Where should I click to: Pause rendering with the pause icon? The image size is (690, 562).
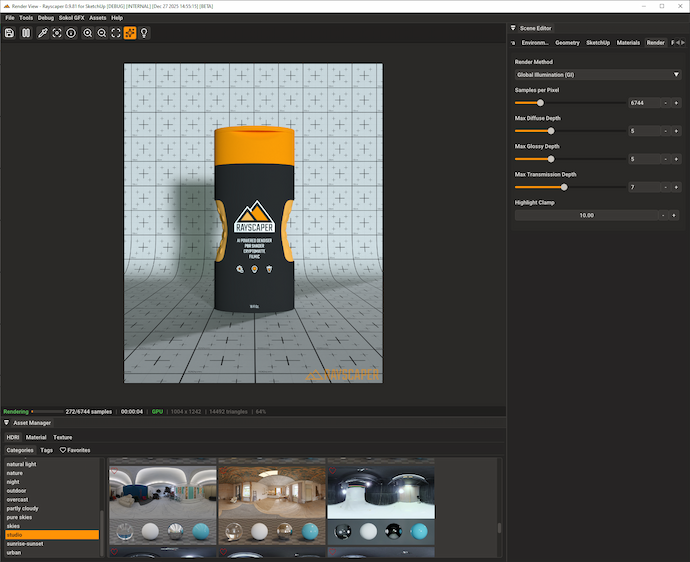pyautogui.click(x=26, y=33)
